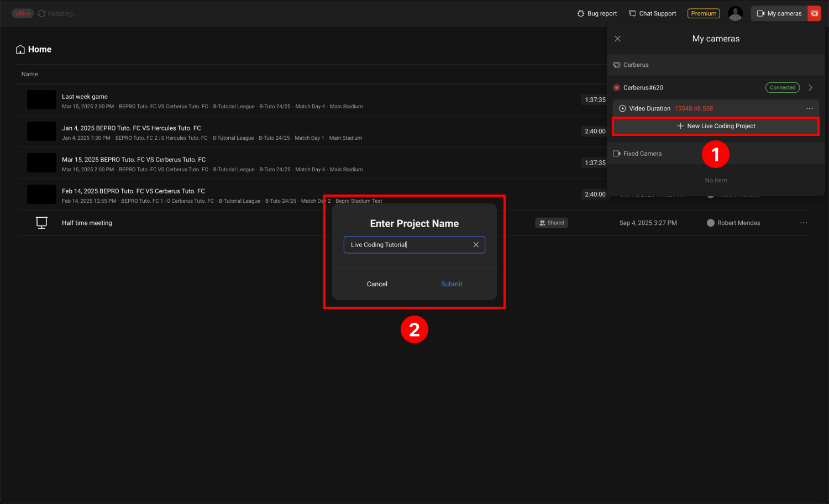
Task: Select the Cerberus#620 camera row
Action: tap(716, 87)
